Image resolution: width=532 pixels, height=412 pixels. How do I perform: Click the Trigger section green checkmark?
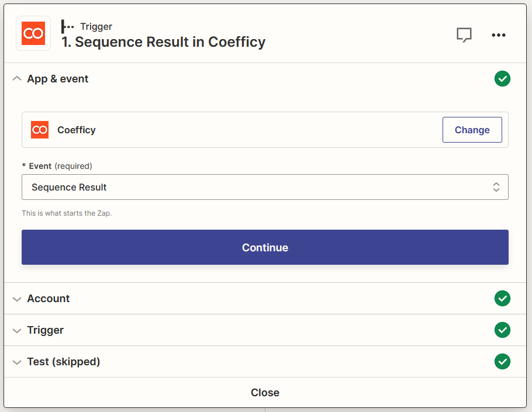click(502, 330)
